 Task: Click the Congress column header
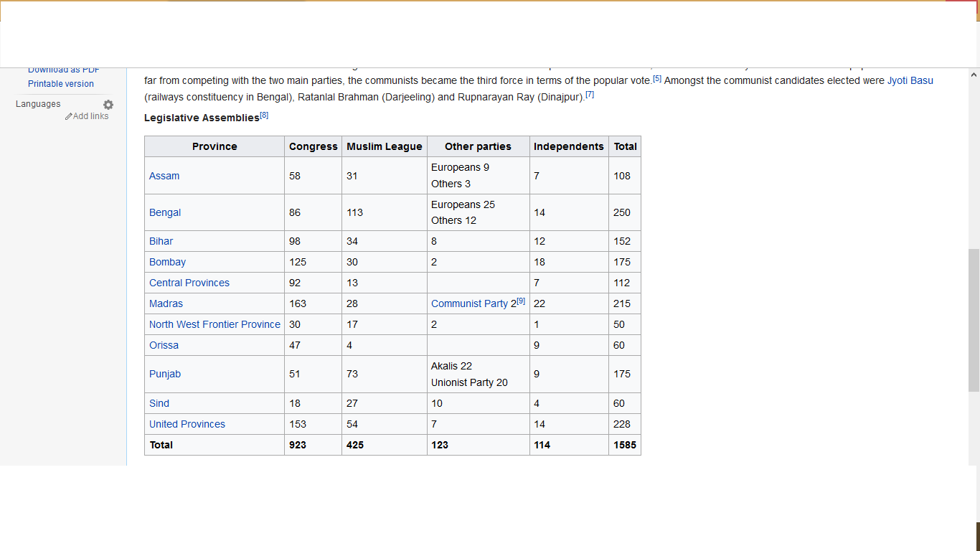pyautogui.click(x=314, y=146)
